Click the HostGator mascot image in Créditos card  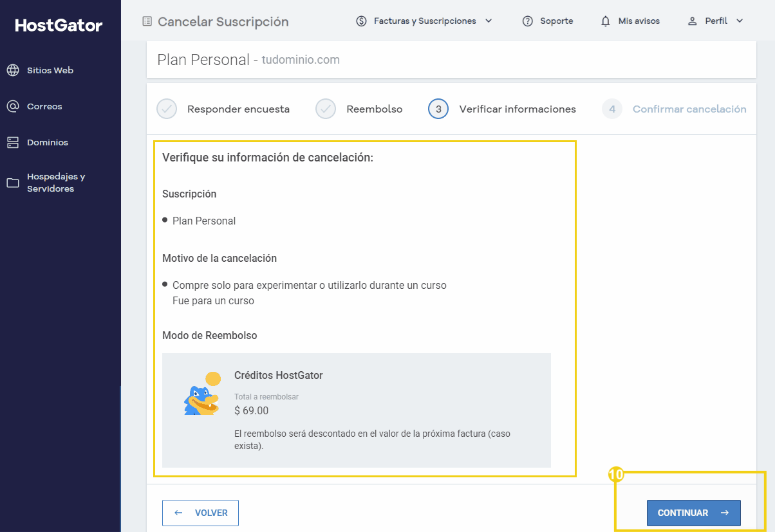coord(202,394)
